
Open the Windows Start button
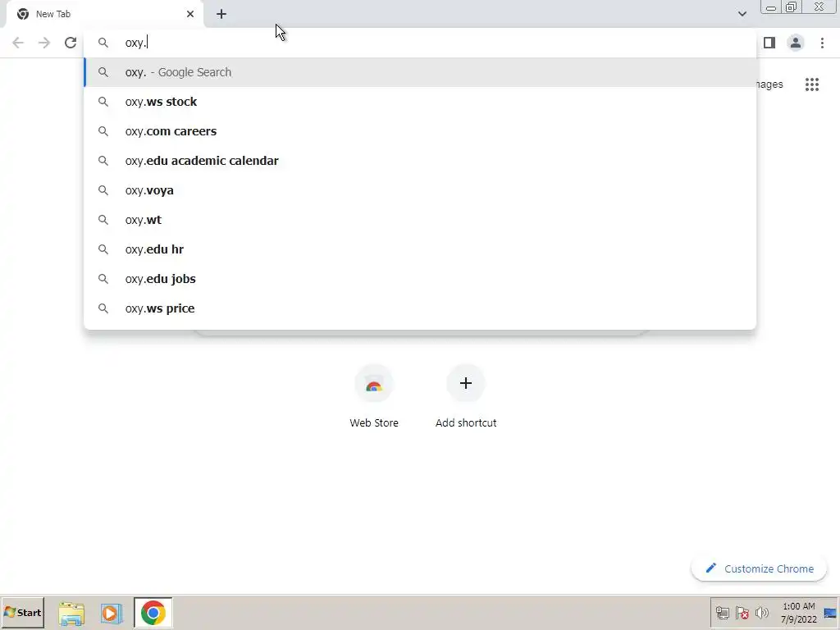pyautogui.click(x=22, y=613)
